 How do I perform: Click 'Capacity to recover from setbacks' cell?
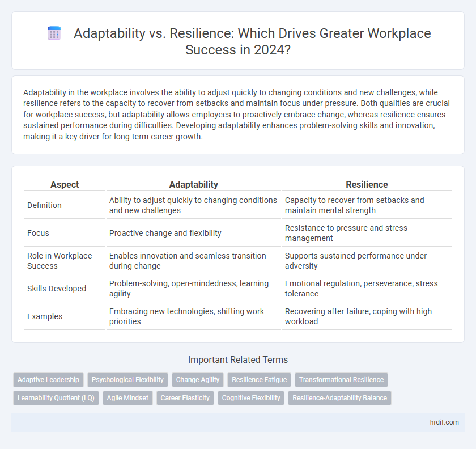[367, 205]
